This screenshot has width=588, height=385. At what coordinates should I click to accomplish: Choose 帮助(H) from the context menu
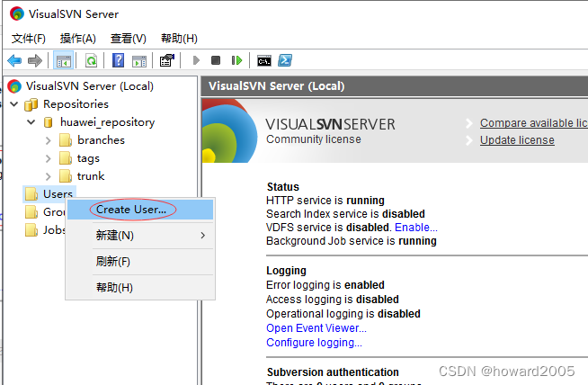[x=140, y=288]
